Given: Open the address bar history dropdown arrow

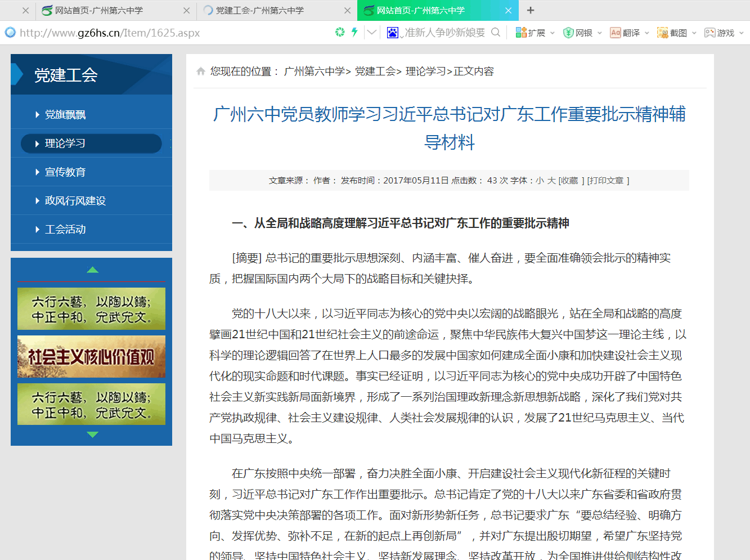Looking at the screenshot, I should [x=371, y=33].
